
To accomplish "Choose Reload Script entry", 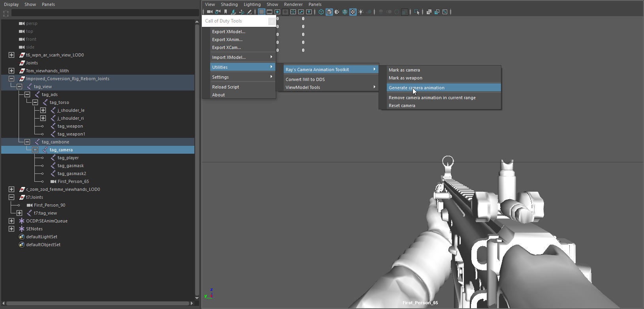I will coord(242,87).
